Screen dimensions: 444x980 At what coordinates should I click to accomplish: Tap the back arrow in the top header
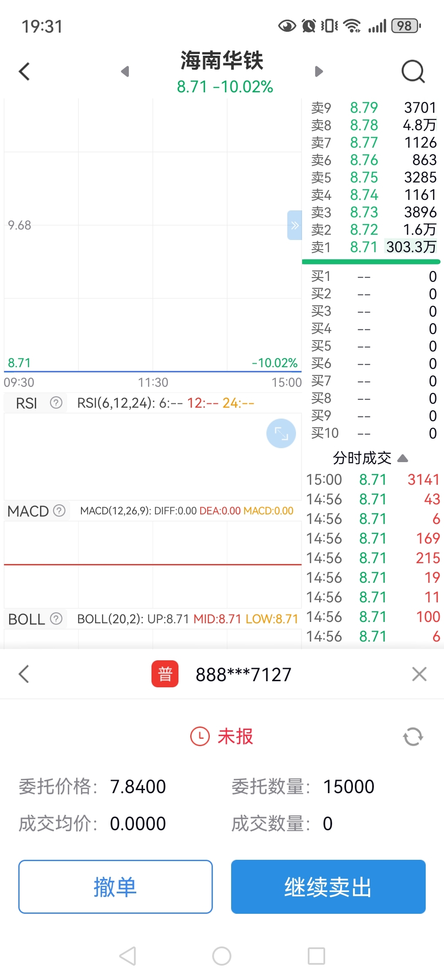click(x=24, y=71)
